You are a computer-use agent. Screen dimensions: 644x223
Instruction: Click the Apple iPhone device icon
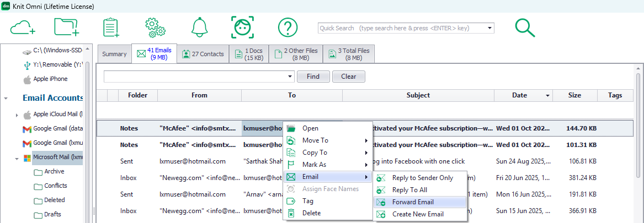click(27, 79)
